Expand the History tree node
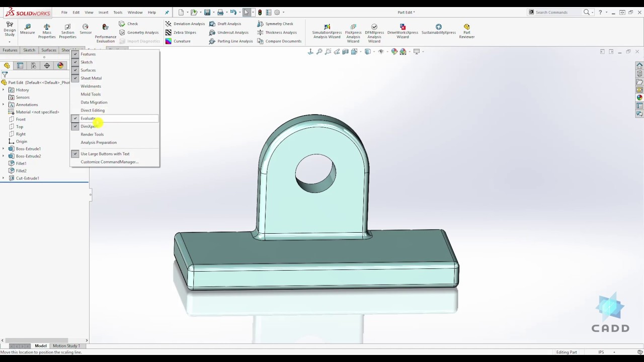The image size is (644, 362). click(x=4, y=90)
